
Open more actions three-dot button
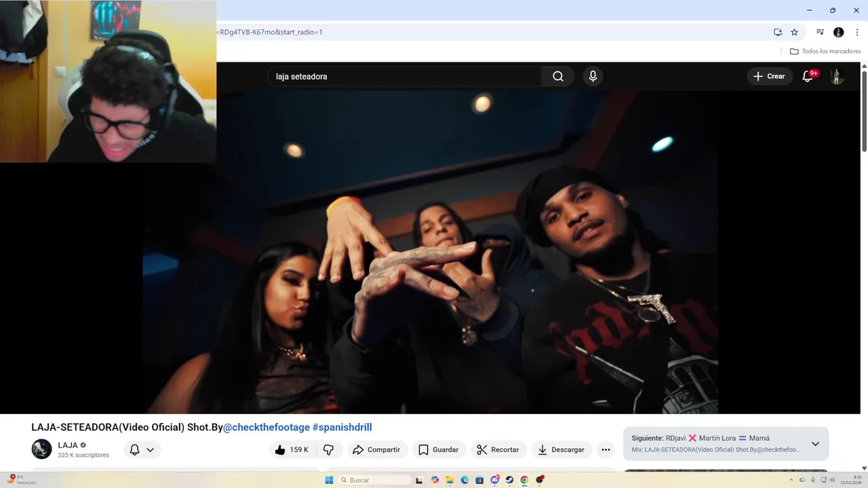pos(606,449)
